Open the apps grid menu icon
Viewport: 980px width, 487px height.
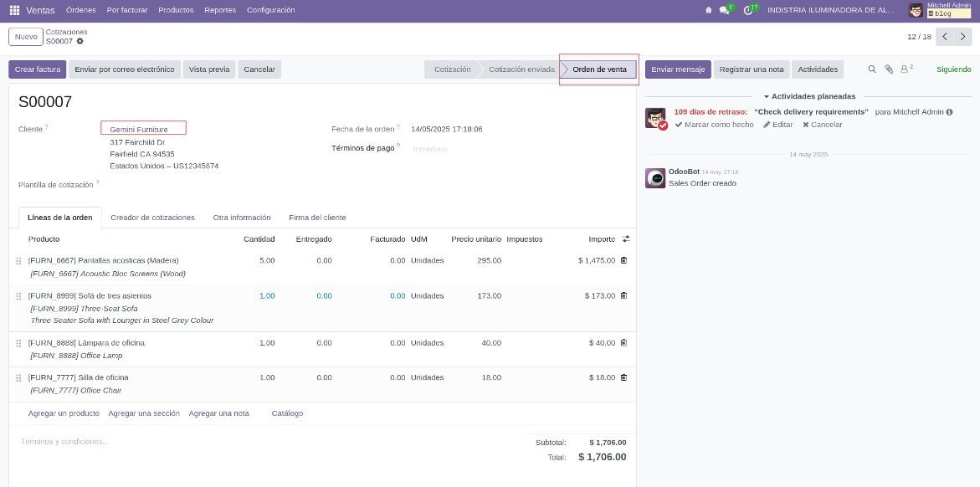[x=14, y=10]
